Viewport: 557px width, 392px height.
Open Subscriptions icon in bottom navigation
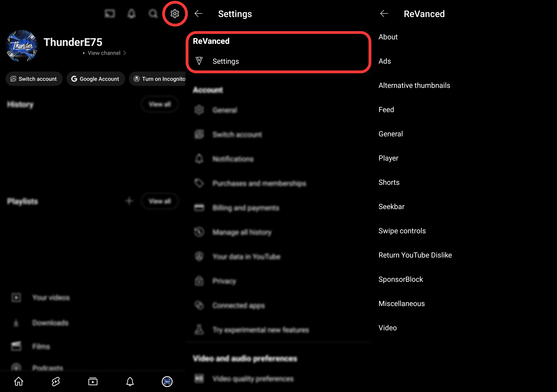click(93, 382)
